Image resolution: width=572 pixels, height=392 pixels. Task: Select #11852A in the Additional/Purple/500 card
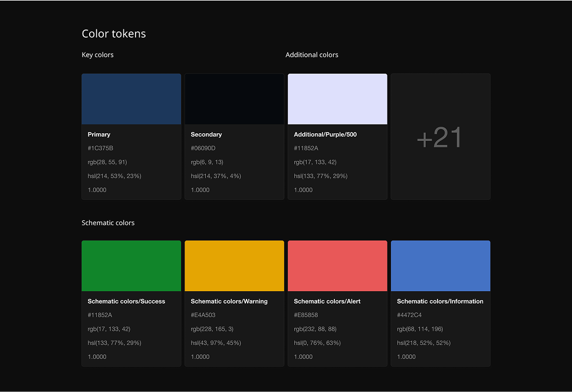[x=306, y=148]
